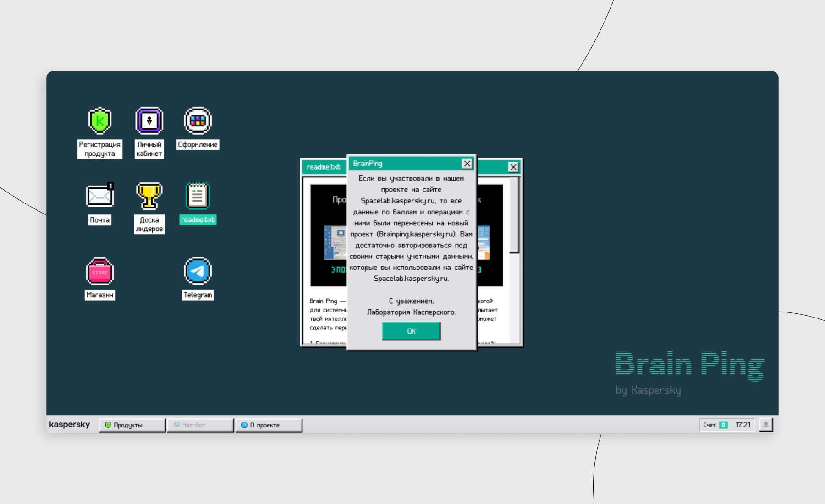Screen dimensions: 825x504
Task: Click the Регистрация продукта label
Action: pyautogui.click(x=100, y=149)
